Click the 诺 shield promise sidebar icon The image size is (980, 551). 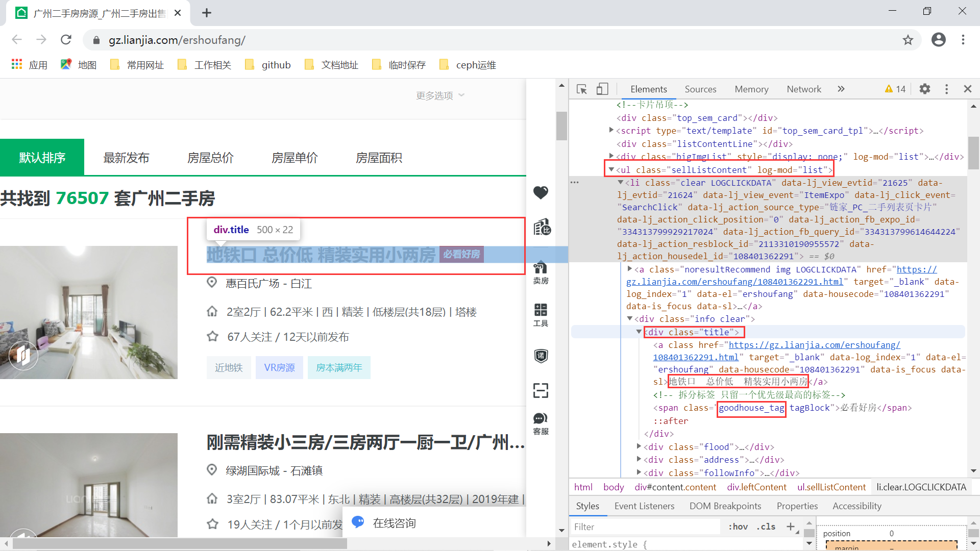pyautogui.click(x=541, y=356)
